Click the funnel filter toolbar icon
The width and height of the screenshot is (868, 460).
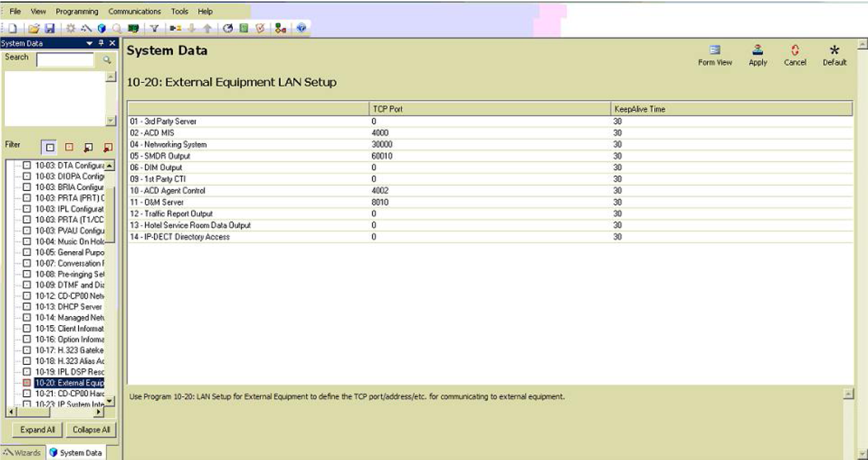[155, 29]
